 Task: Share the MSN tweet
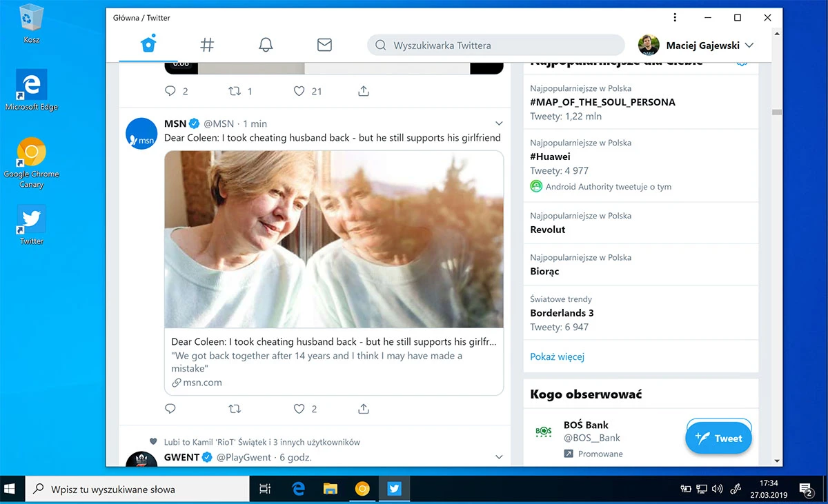pos(364,409)
